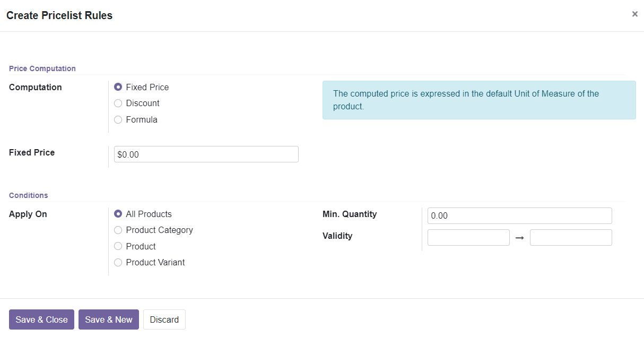The width and height of the screenshot is (644, 337).
Task: Apply rule on Product Category
Action: coord(118,230)
